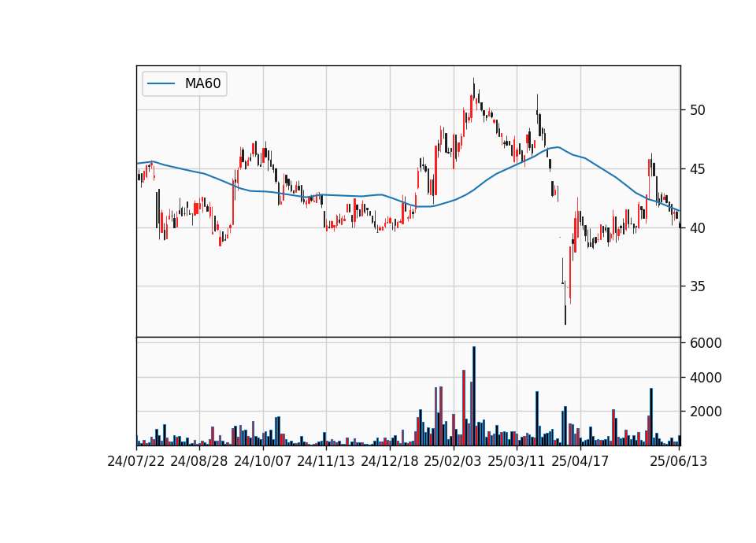The height and width of the screenshot is (543, 756).
Task: Click the 24/12/18 date label
Action: pyautogui.click(x=390, y=461)
